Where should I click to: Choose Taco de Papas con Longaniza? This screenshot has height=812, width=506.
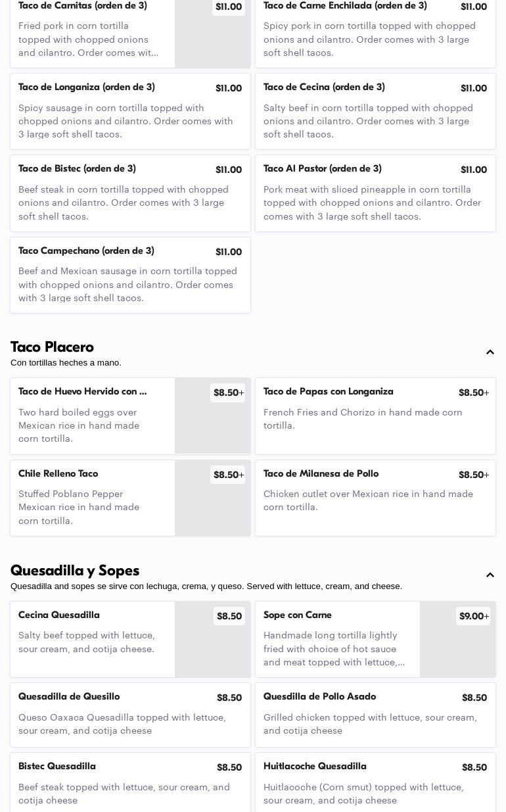tap(375, 416)
